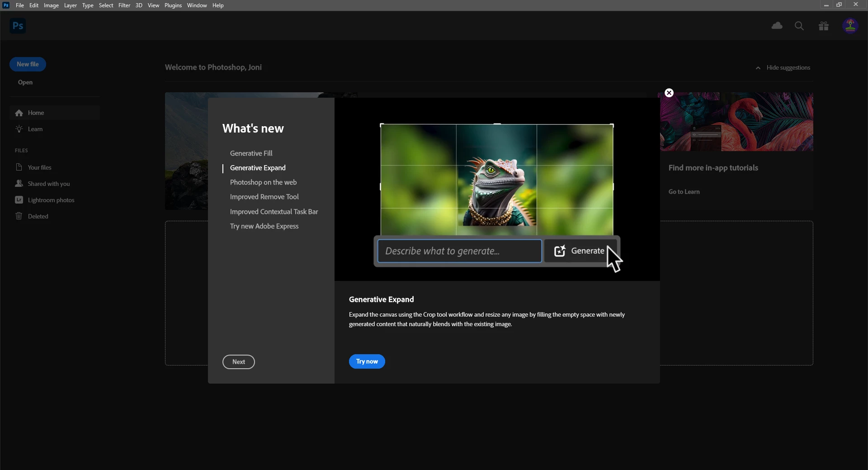
Task: Open the File menu
Action: tap(20, 5)
